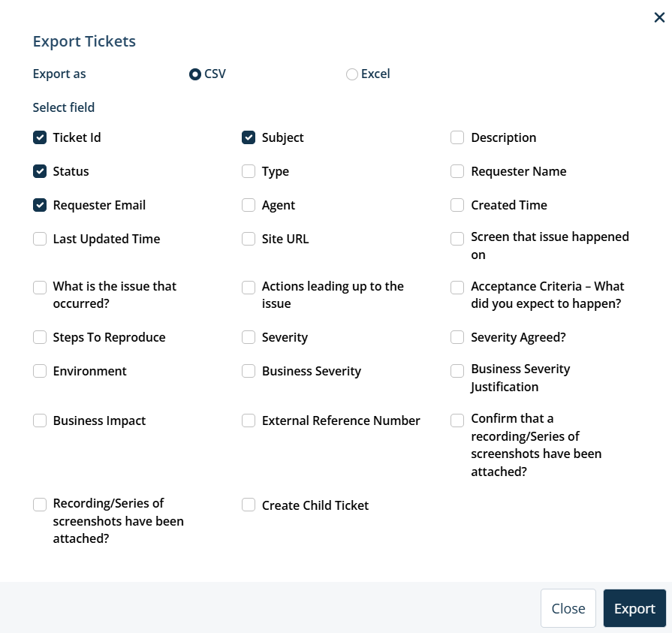Click the Export Tickets heading
Image resolution: width=672 pixels, height=633 pixels.
tap(84, 41)
